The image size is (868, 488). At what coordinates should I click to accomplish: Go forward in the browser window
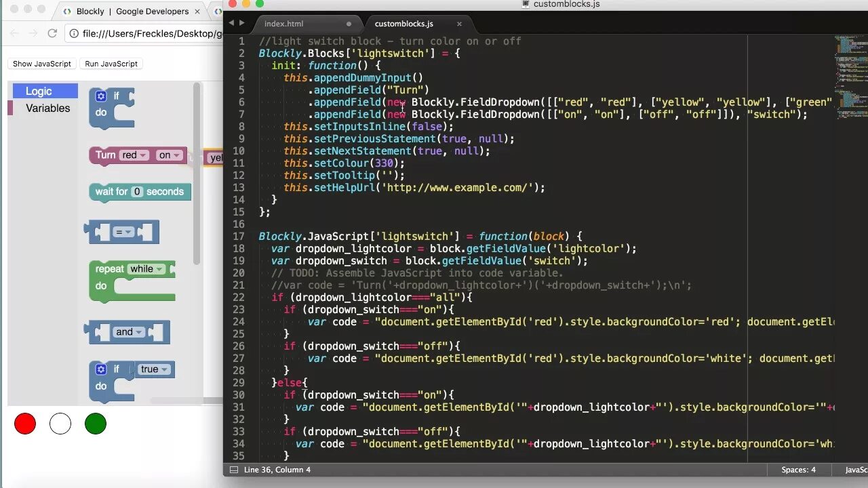pyautogui.click(x=33, y=33)
